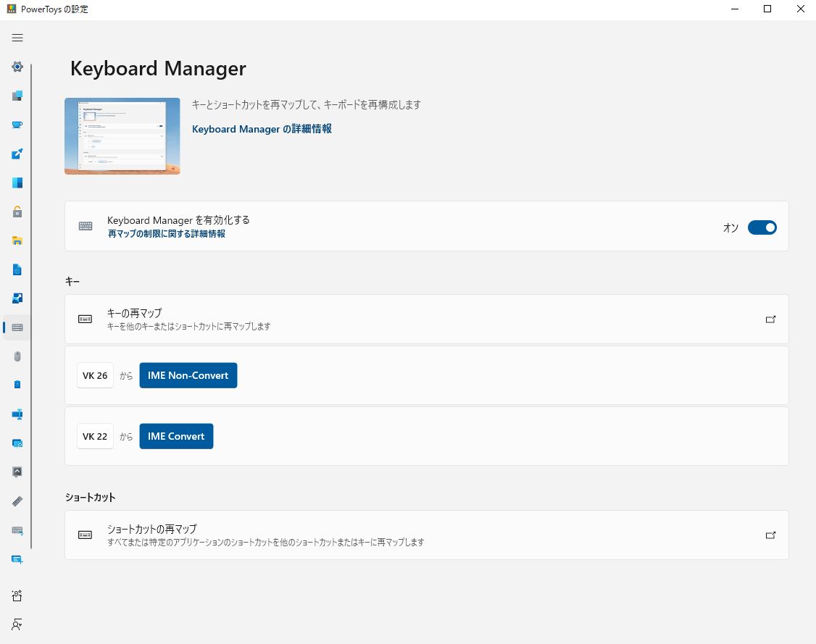The height and width of the screenshot is (644, 816).
Task: Click PowerToys logo in title bar
Action: (x=12, y=9)
